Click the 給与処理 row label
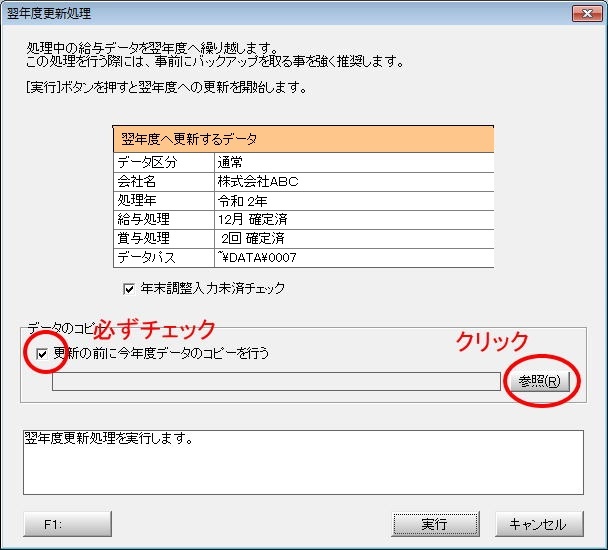Image resolution: width=608 pixels, height=550 pixels. click(x=164, y=220)
